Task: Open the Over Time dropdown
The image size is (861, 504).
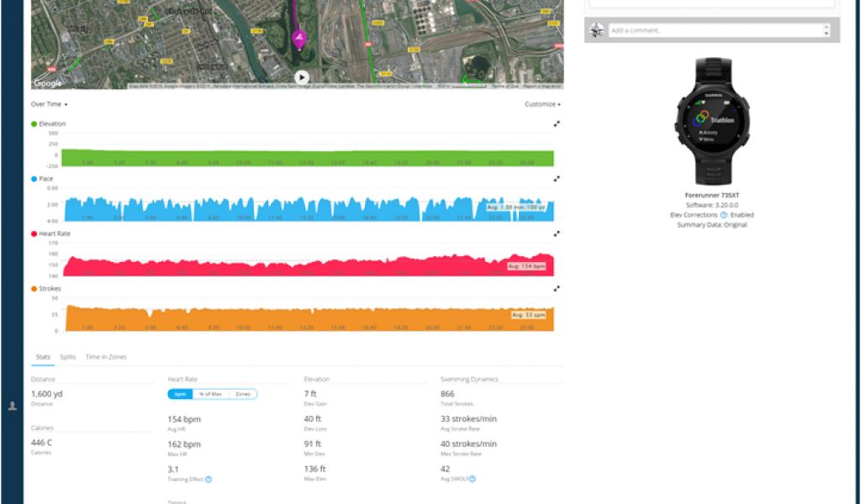Action: (x=49, y=104)
